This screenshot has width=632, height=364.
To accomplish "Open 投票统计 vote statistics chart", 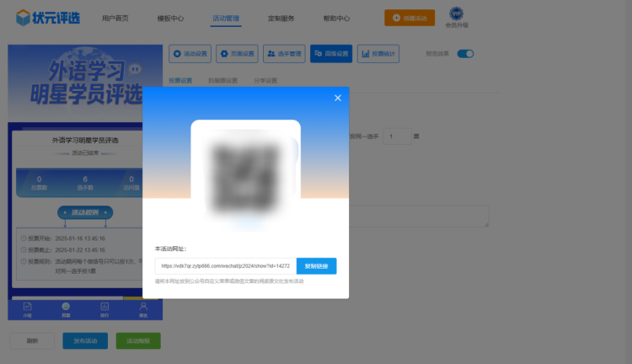I will click(378, 54).
